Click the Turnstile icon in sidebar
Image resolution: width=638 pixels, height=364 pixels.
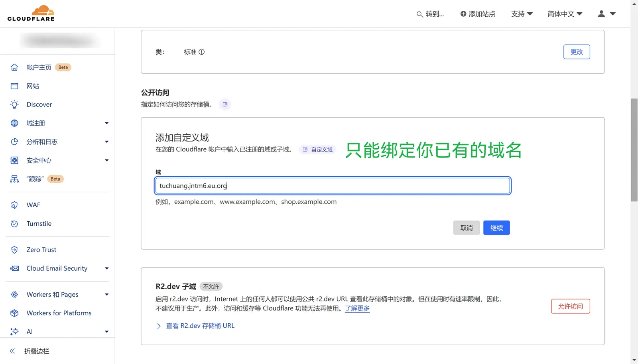click(14, 224)
